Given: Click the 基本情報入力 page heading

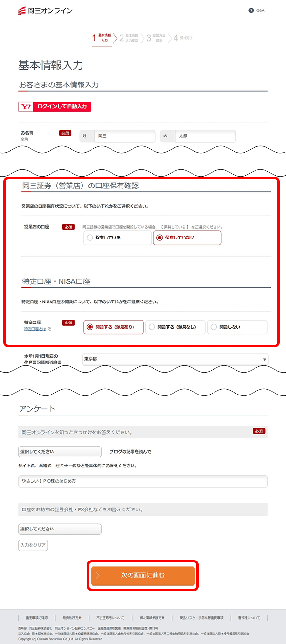Looking at the screenshot, I should click(x=51, y=66).
